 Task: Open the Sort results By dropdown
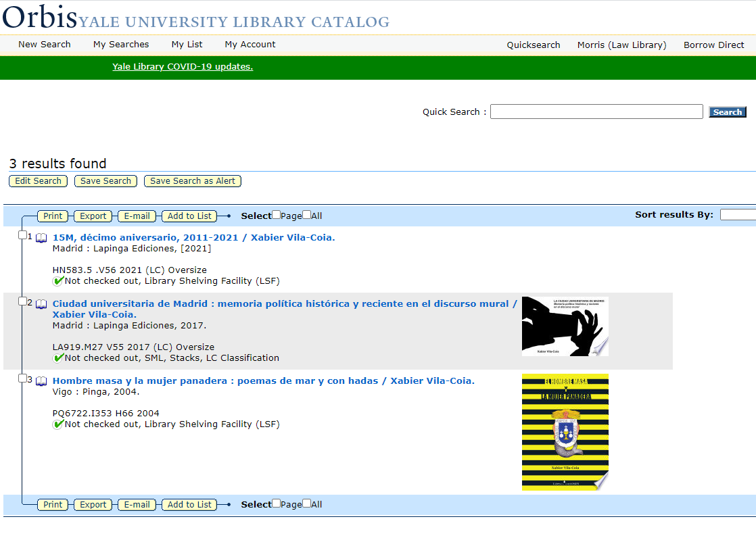click(738, 215)
